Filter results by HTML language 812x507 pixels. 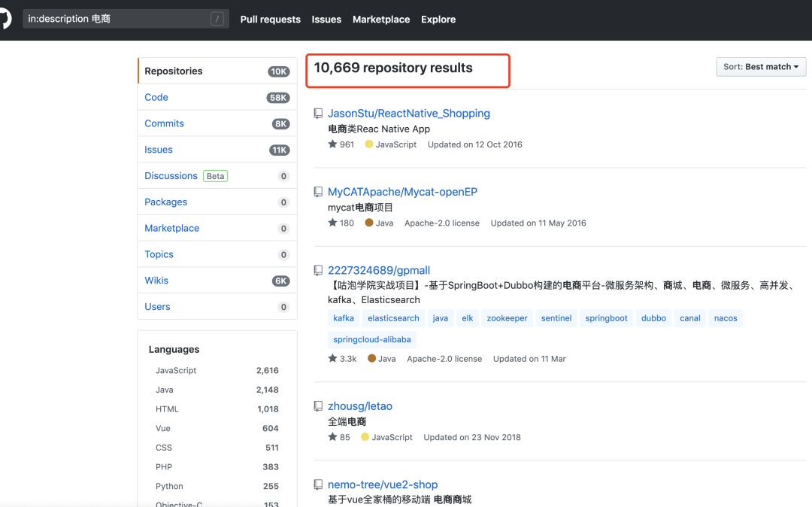[217, 409]
